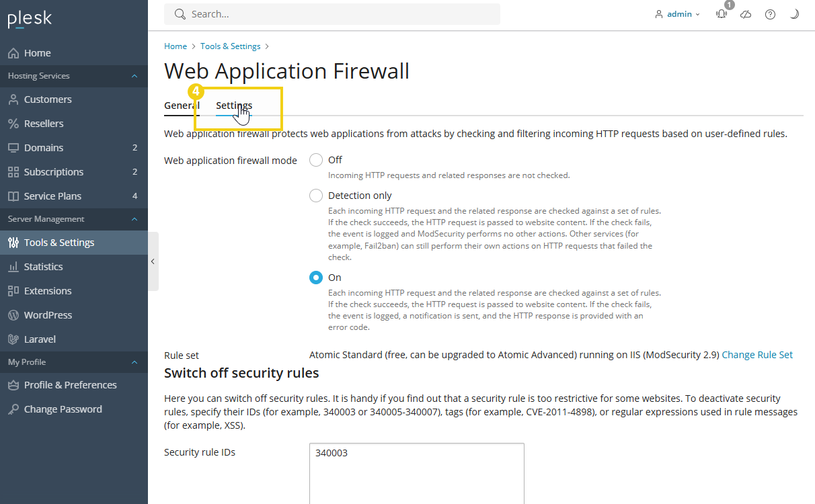Viewport: 815px width, 504px height.
Task: Click the Subscriptions count badge 2
Action: point(134,172)
